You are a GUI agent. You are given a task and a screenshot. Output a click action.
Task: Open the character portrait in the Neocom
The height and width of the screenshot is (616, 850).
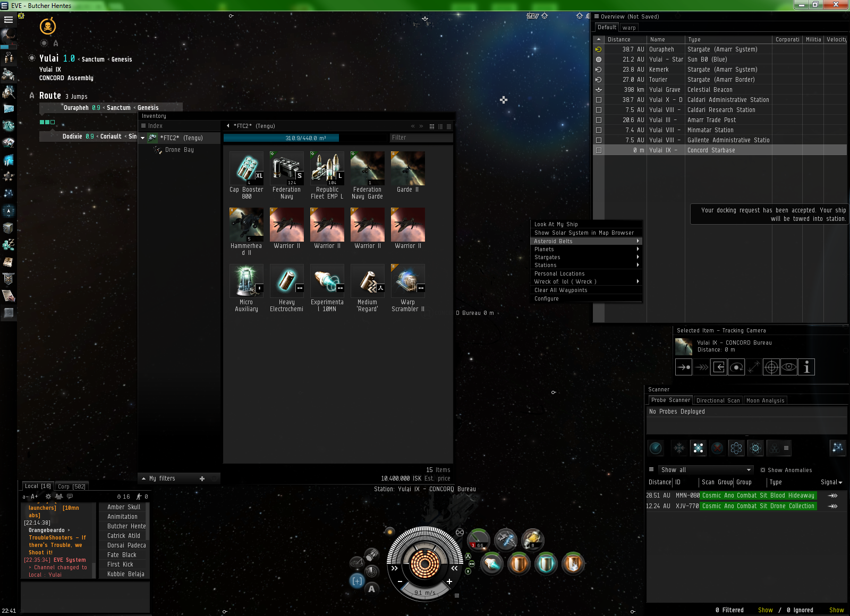pos(8,36)
